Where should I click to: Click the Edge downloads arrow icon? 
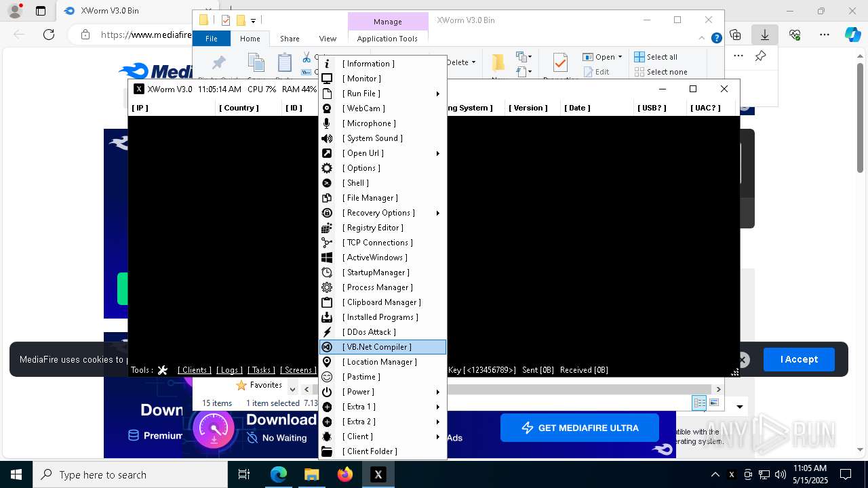(765, 35)
